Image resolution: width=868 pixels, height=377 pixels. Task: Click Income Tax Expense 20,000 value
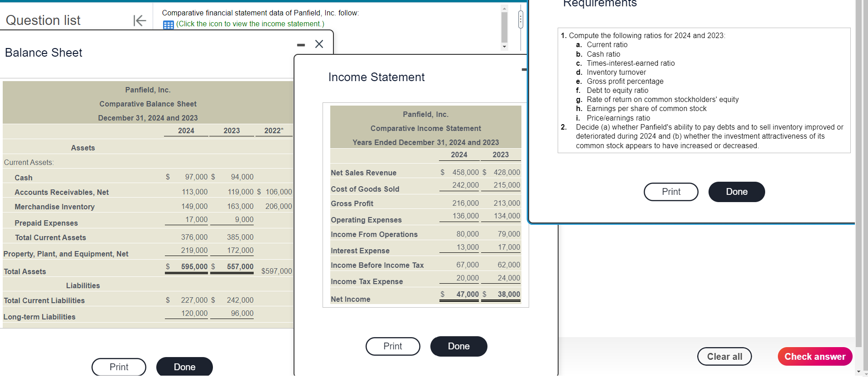(468, 278)
